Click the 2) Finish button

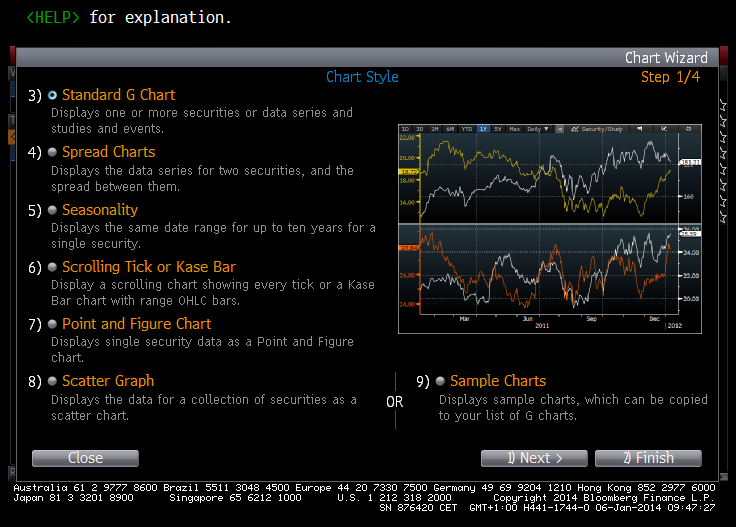click(648, 458)
